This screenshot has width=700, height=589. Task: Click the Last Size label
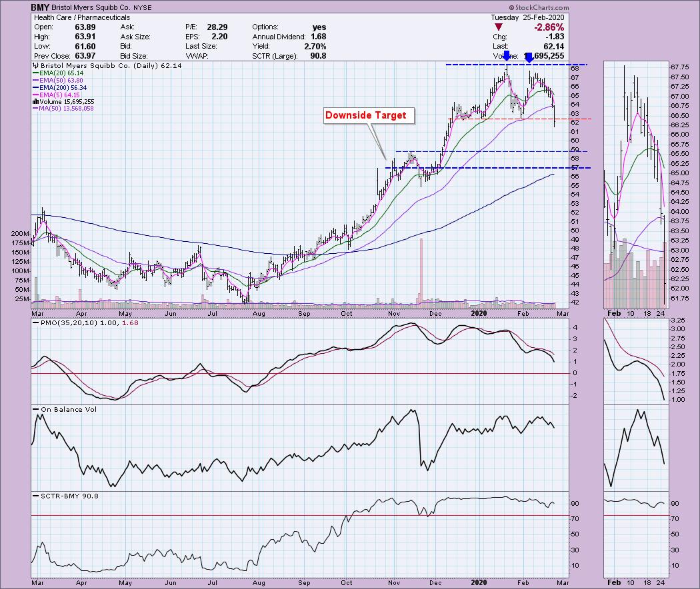(x=201, y=47)
